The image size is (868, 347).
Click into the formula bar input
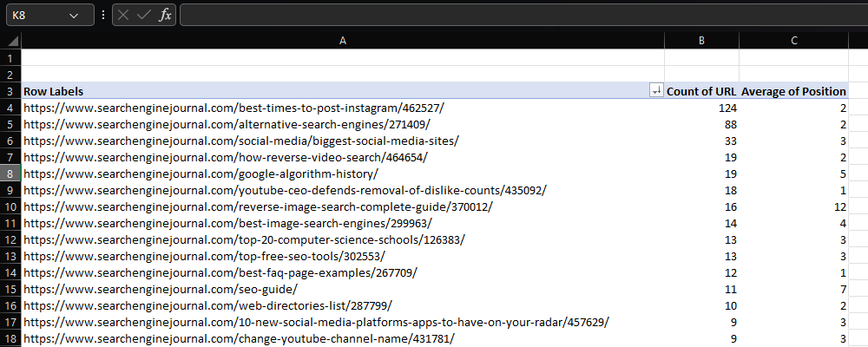(523, 16)
